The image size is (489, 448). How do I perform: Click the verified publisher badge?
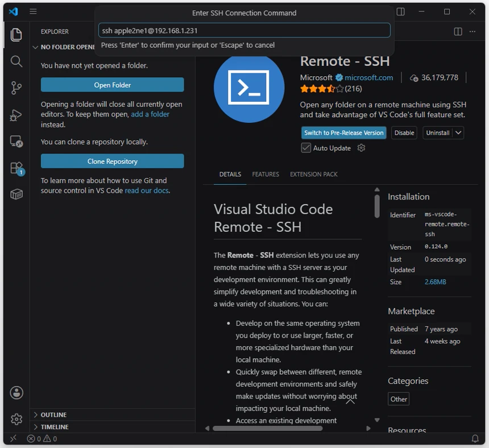coord(339,77)
